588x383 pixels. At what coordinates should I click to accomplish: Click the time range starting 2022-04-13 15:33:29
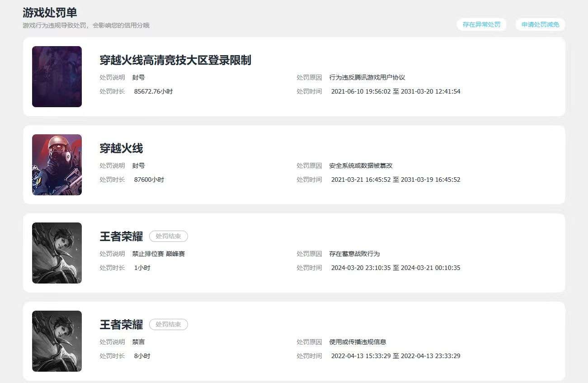(x=396, y=356)
